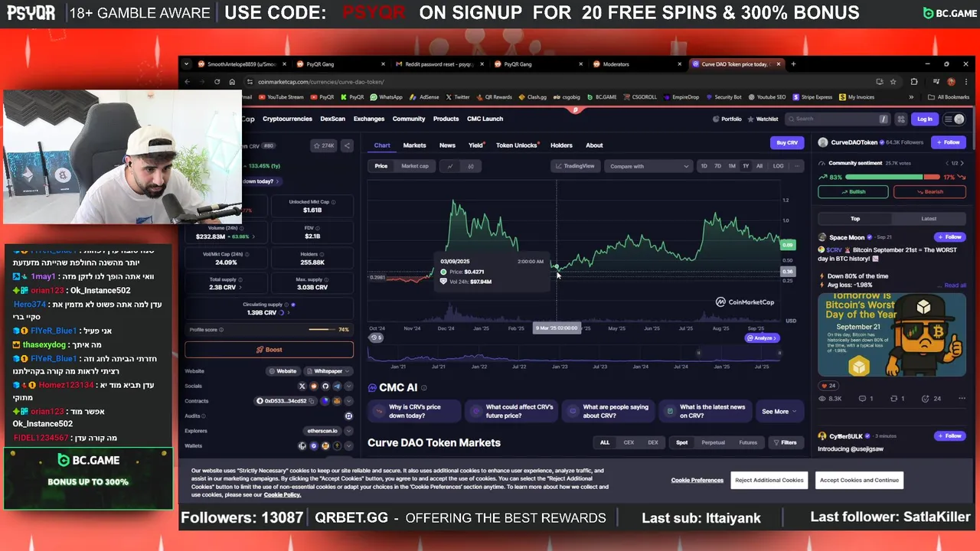Select the CEX markets filter
The image size is (980, 551).
(x=629, y=442)
